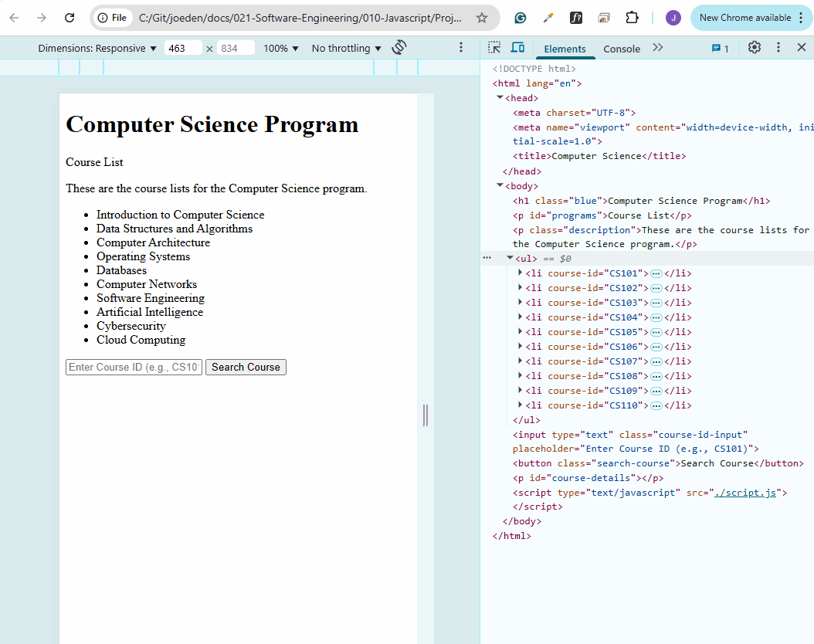Click the Enter Course ID input field
Screen dimensions: 814x644
pos(134,367)
